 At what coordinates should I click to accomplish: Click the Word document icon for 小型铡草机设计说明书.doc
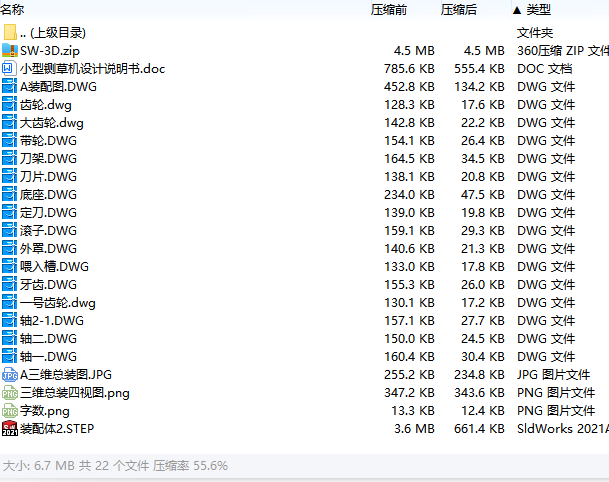(10, 68)
